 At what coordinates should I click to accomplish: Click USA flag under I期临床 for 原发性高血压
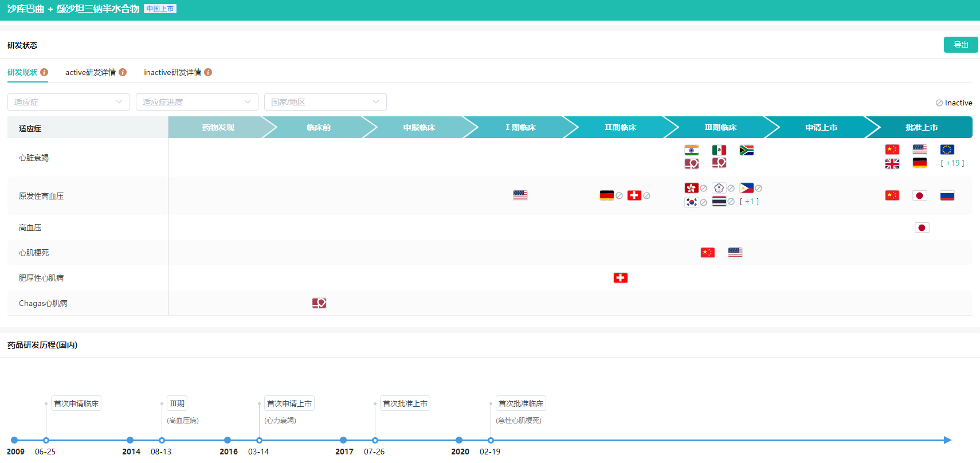click(x=520, y=195)
